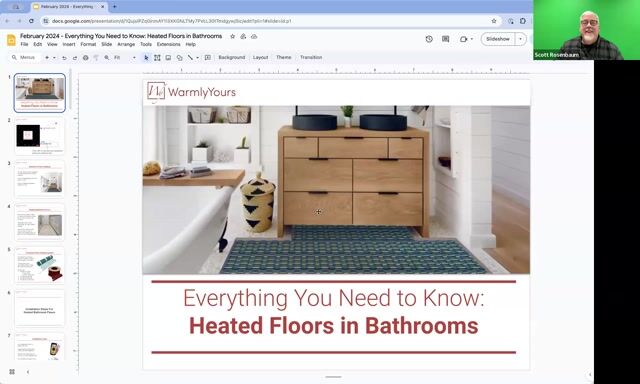Open the Insert menu
The height and width of the screenshot is (384, 640).
69,44
